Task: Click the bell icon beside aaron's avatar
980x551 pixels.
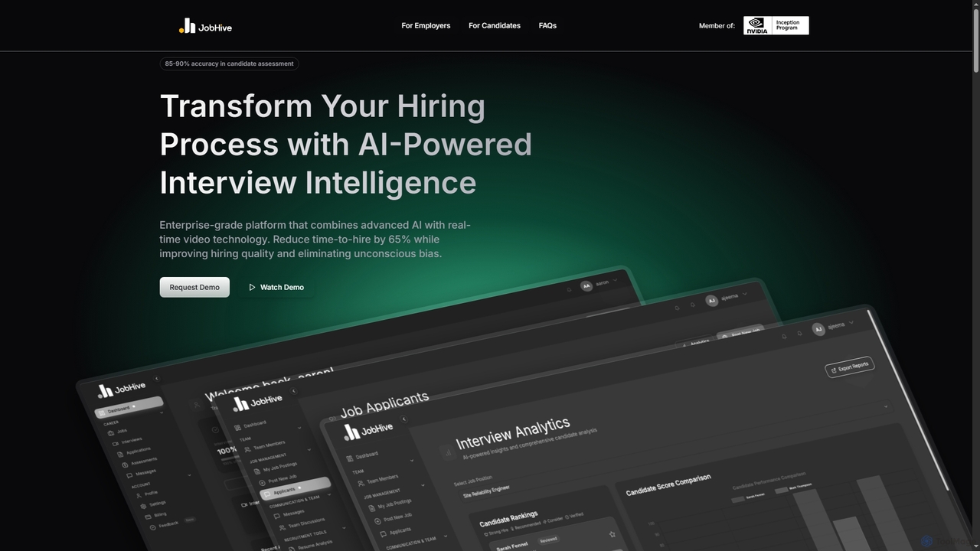Action: point(569,289)
